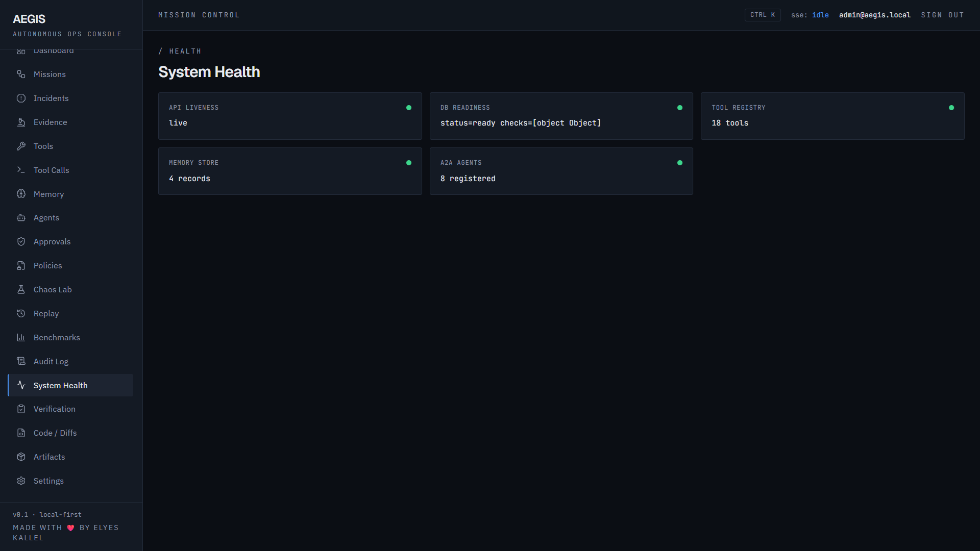Screen dimensions: 980x551
Task: Open Agents via the robot icon
Action: point(21,217)
